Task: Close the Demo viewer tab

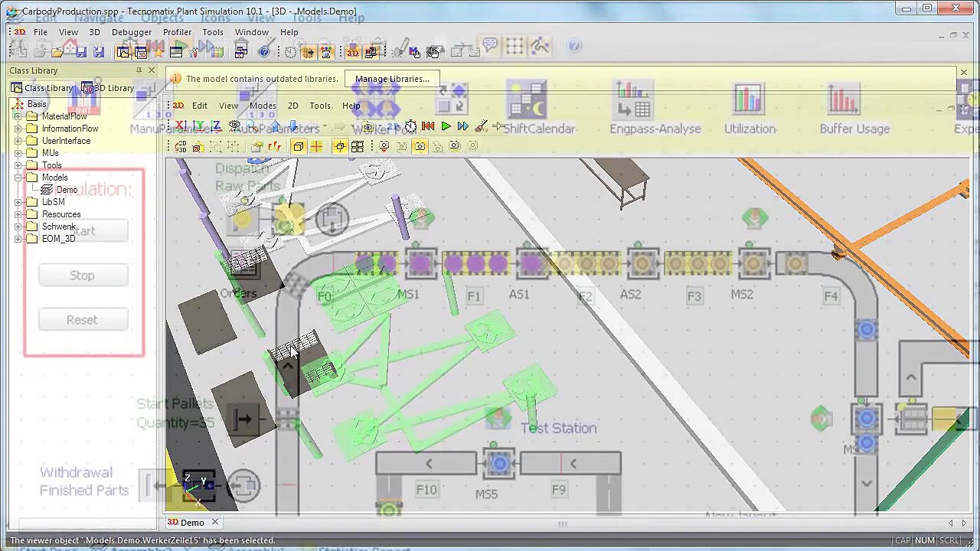Action: click(215, 523)
